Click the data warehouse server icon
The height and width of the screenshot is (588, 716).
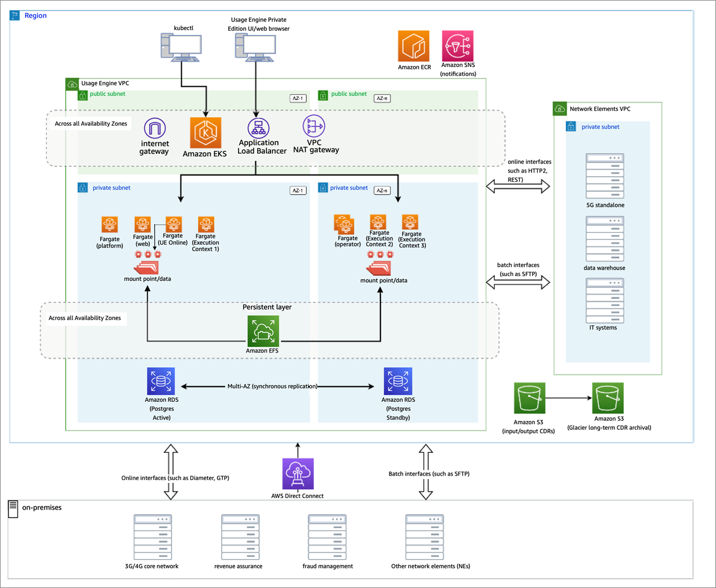[x=605, y=239]
